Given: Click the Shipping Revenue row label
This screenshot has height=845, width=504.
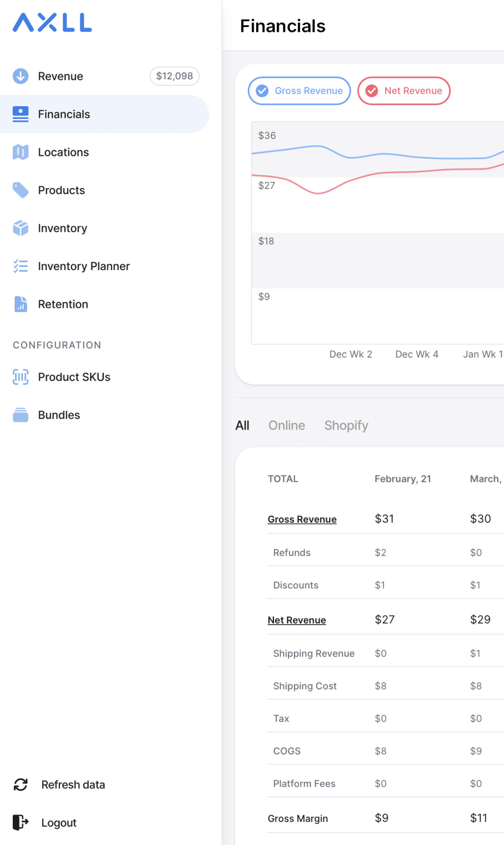Looking at the screenshot, I should pyautogui.click(x=314, y=653).
